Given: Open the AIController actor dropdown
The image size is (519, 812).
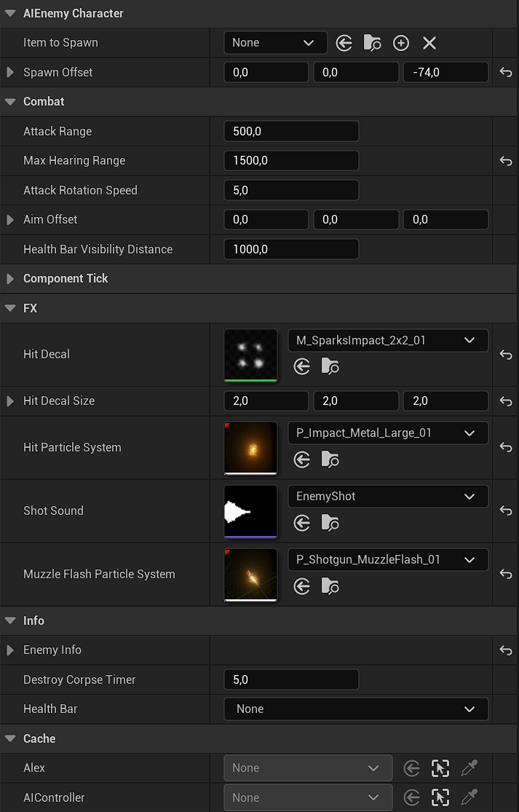Looking at the screenshot, I should click(308, 798).
